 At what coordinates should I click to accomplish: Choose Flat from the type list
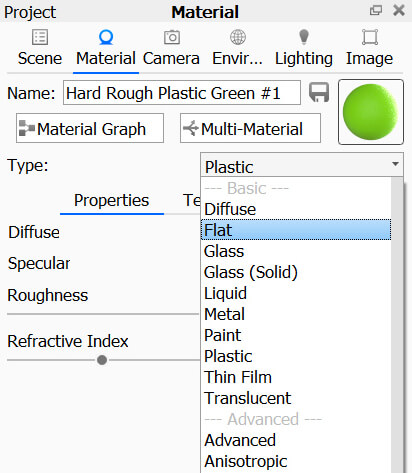pos(296,230)
